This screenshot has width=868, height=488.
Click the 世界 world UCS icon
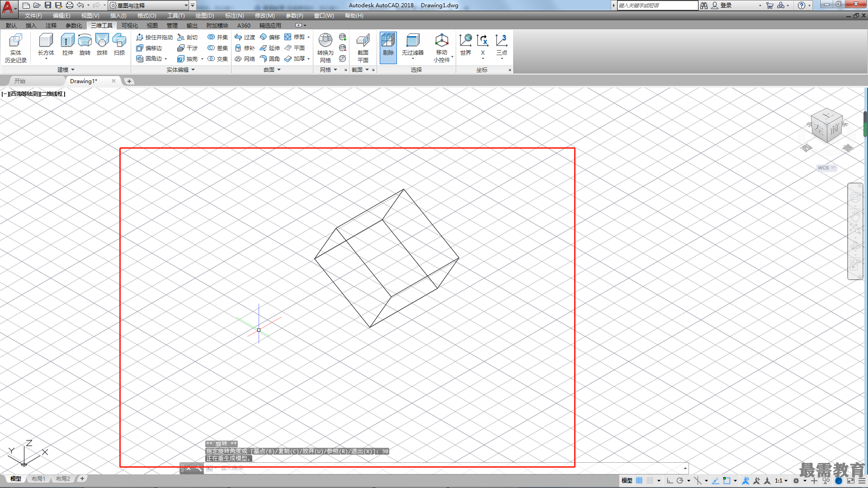click(466, 45)
